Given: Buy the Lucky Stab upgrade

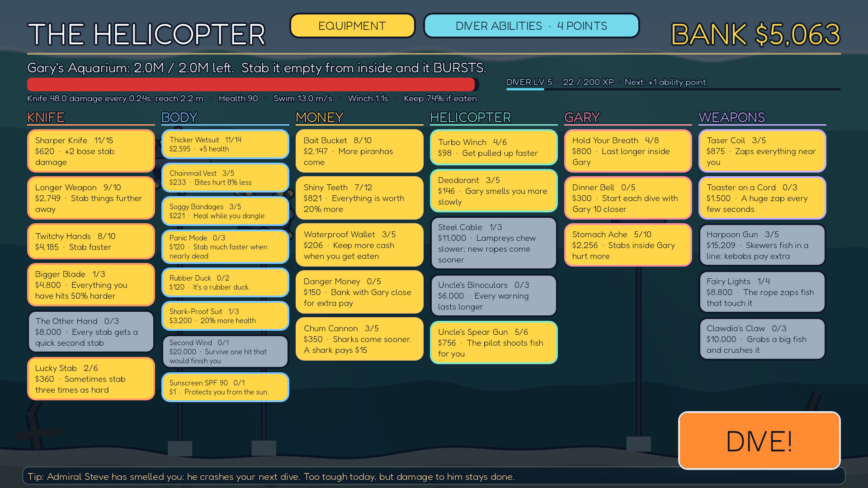Looking at the screenshot, I should click(x=91, y=379).
